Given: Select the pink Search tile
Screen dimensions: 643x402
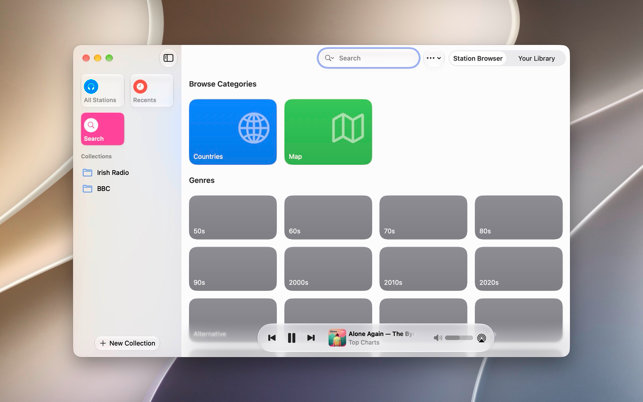Looking at the screenshot, I should (103, 129).
